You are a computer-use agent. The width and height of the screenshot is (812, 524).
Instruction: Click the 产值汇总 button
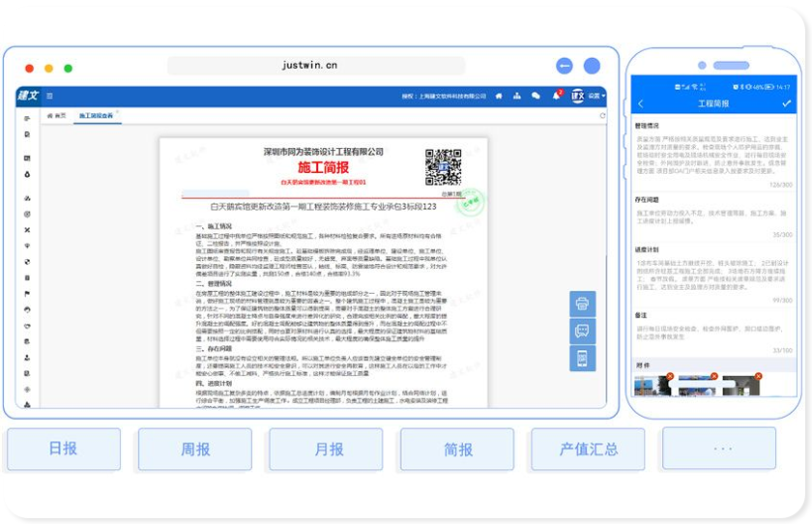[x=588, y=450]
